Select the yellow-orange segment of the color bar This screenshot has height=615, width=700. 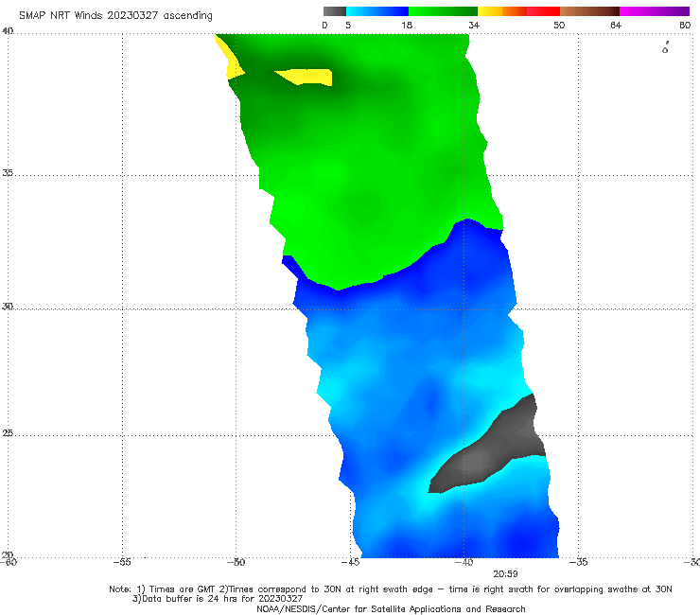click(502, 11)
